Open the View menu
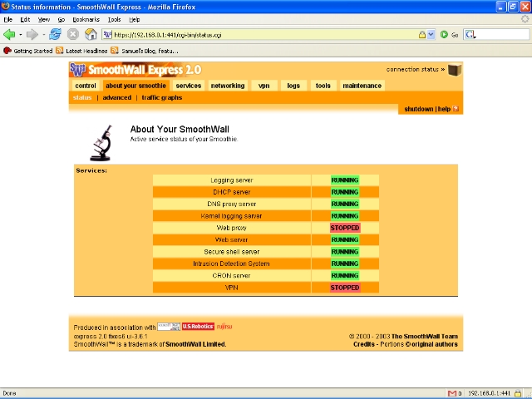This screenshot has height=399, width=532. [44, 19]
